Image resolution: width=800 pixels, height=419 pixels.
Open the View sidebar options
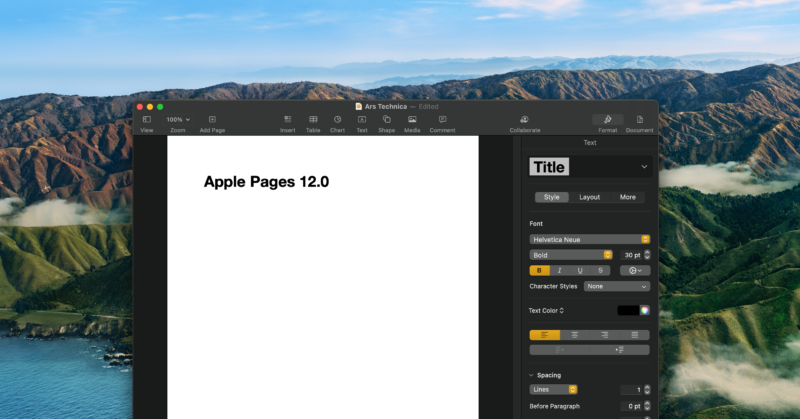tap(147, 120)
